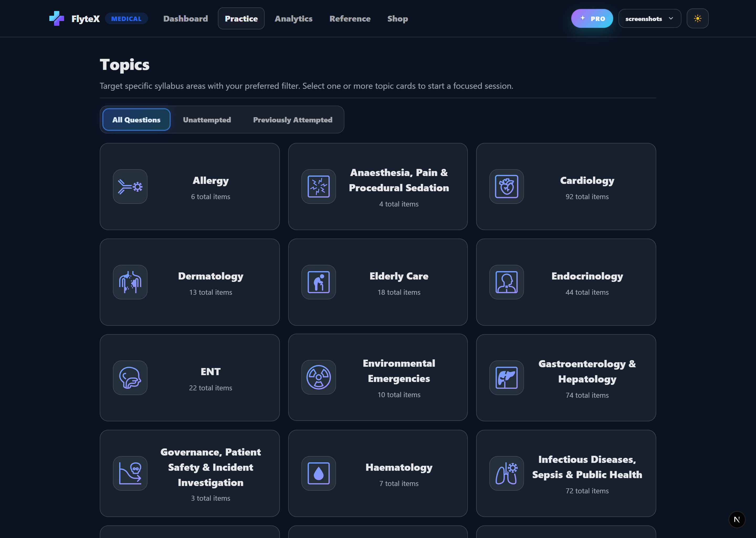Image resolution: width=756 pixels, height=538 pixels.
Task: Click the Cardiology heart icon
Action: tap(506, 187)
